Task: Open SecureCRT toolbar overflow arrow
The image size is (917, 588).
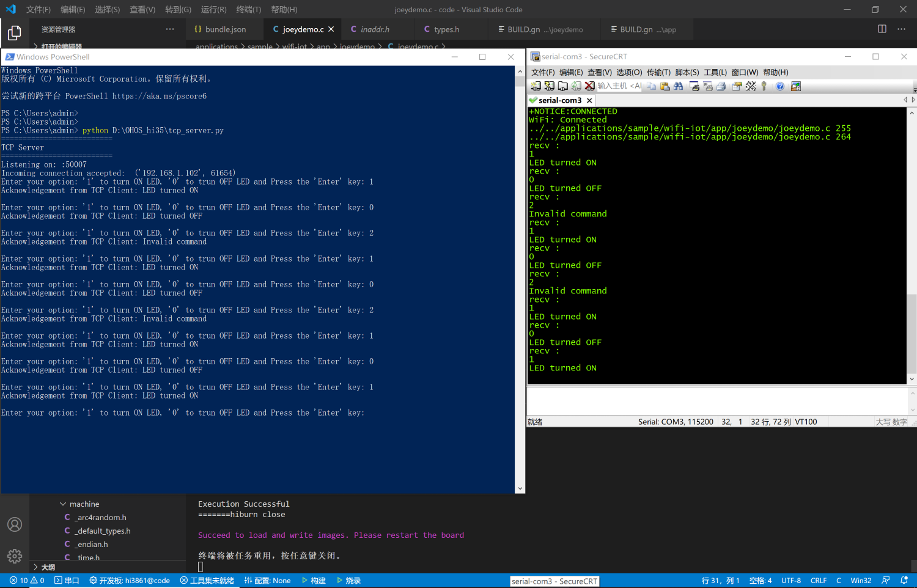Action: [x=914, y=89]
